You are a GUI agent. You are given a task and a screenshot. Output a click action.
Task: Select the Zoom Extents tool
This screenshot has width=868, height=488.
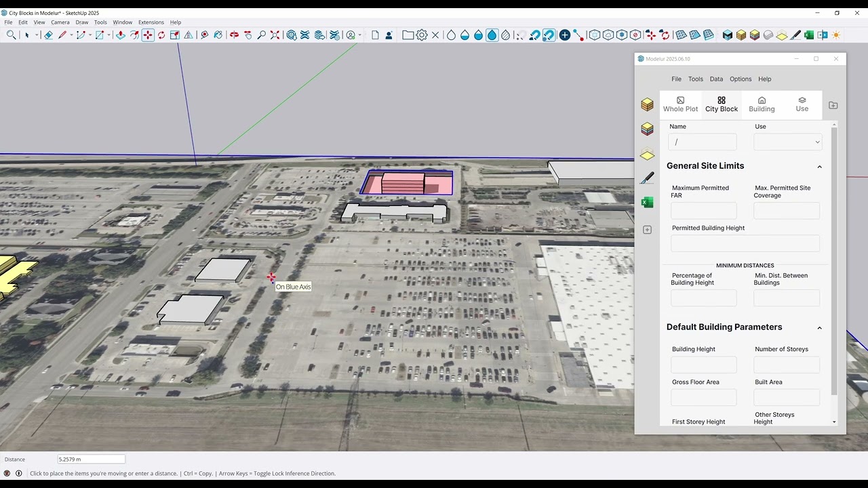click(x=275, y=35)
